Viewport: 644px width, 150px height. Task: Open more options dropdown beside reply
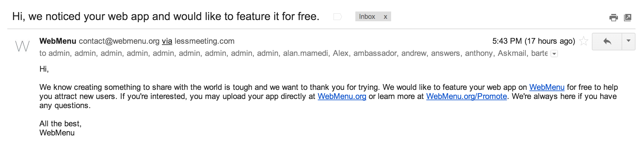pos(629,41)
